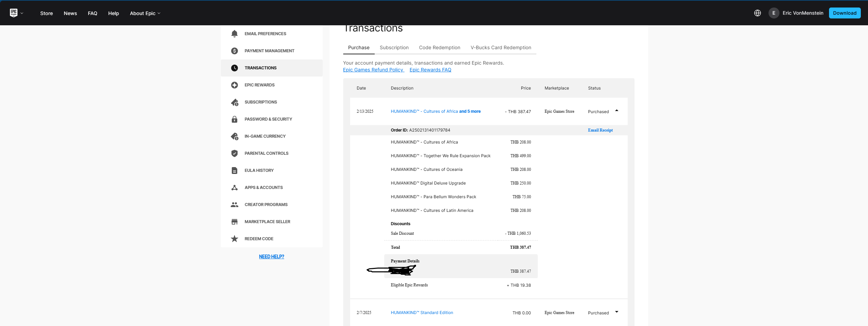Viewport: 868px width, 326px height.
Task: Click the Redeem Code star icon
Action: 235,239
